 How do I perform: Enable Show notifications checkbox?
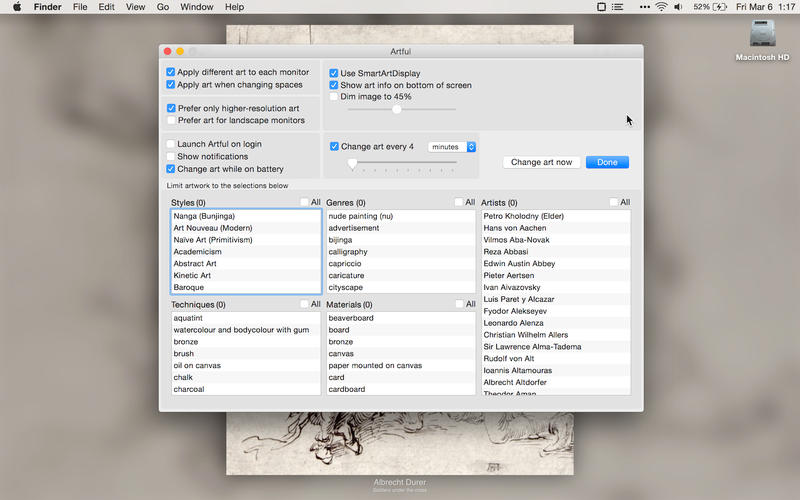(x=171, y=156)
